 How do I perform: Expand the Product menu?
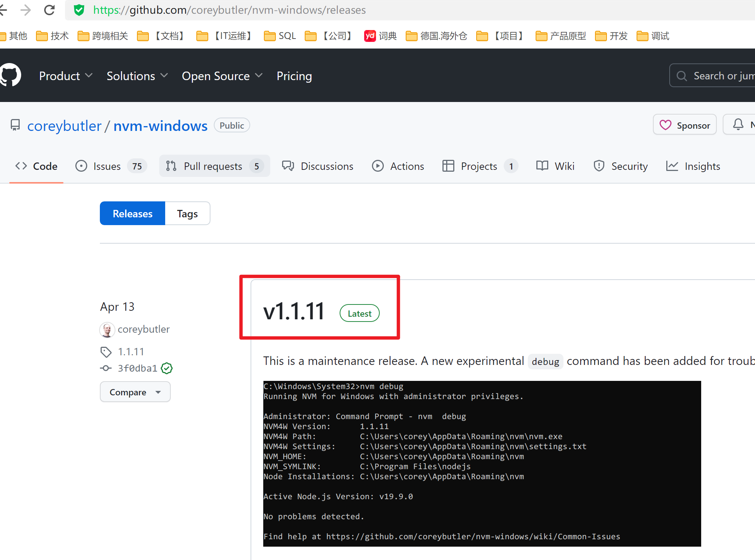coord(66,76)
